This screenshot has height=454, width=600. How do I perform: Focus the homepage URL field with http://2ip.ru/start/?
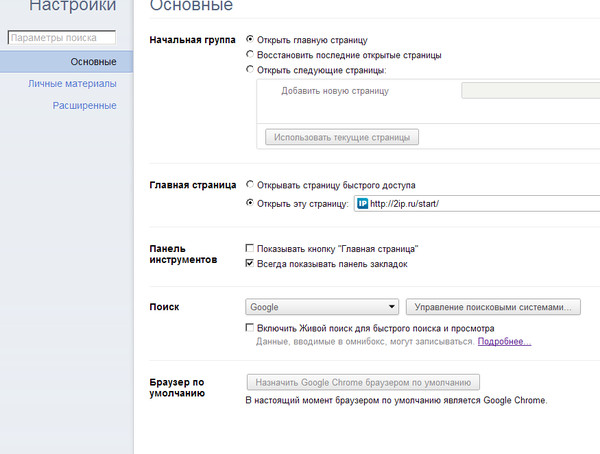coord(480,204)
